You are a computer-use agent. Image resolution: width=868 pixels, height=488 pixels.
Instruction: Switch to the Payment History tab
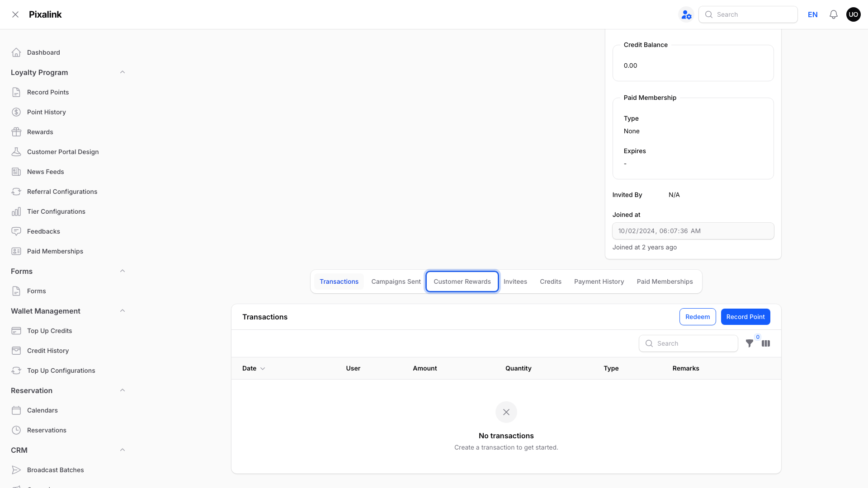click(x=599, y=282)
